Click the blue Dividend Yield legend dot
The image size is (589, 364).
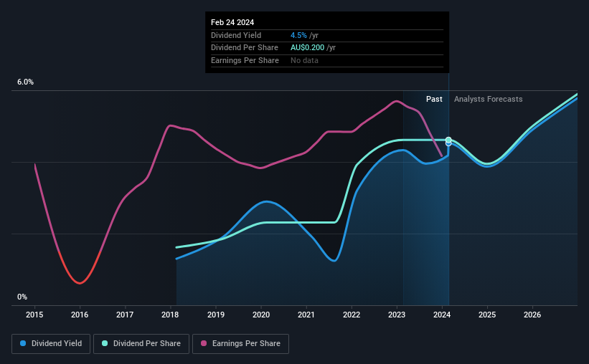(23, 343)
